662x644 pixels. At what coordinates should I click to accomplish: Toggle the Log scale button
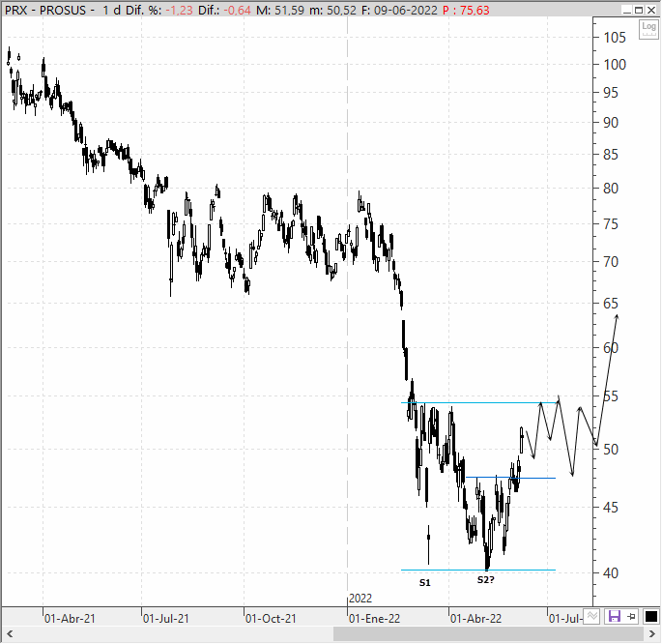click(x=648, y=29)
